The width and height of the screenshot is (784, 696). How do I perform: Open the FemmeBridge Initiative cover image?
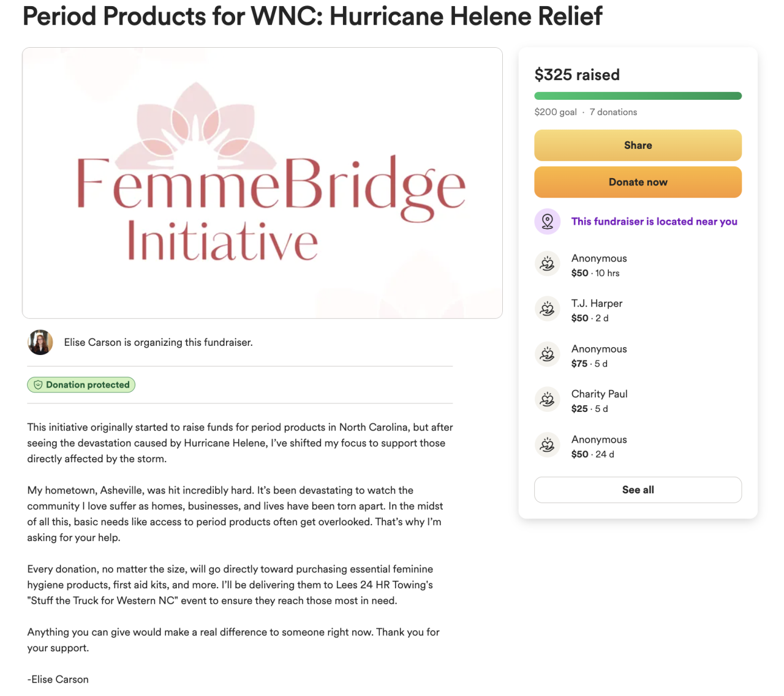262,183
